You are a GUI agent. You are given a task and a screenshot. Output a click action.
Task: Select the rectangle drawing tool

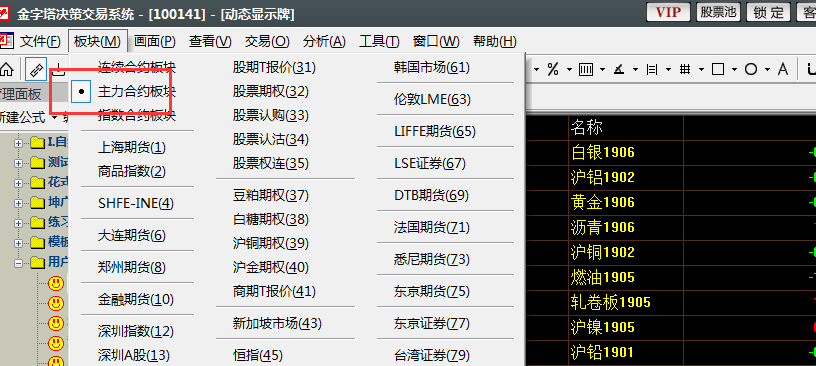[x=718, y=69]
